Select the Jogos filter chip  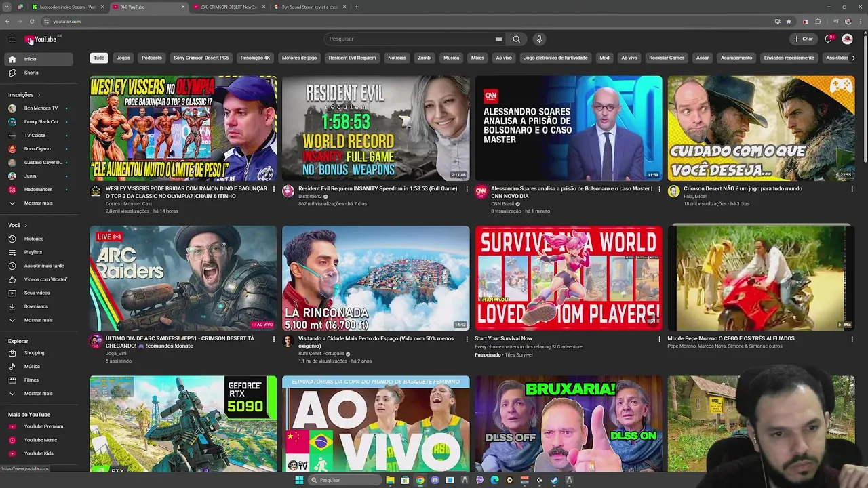123,58
